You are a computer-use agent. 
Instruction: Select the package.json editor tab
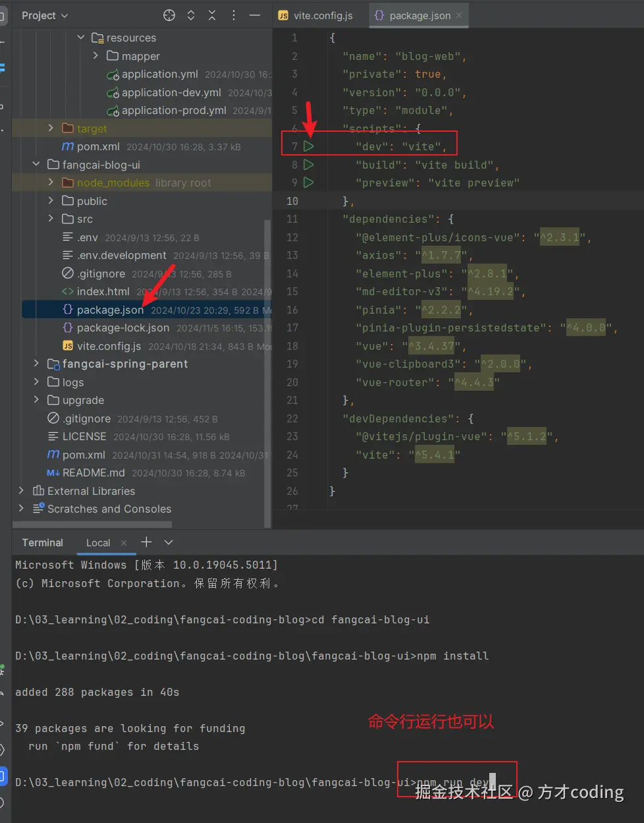[x=419, y=15]
